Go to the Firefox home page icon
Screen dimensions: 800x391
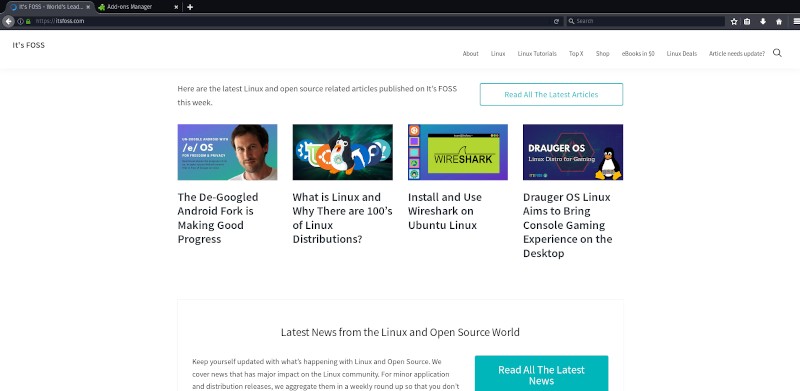[779, 21]
